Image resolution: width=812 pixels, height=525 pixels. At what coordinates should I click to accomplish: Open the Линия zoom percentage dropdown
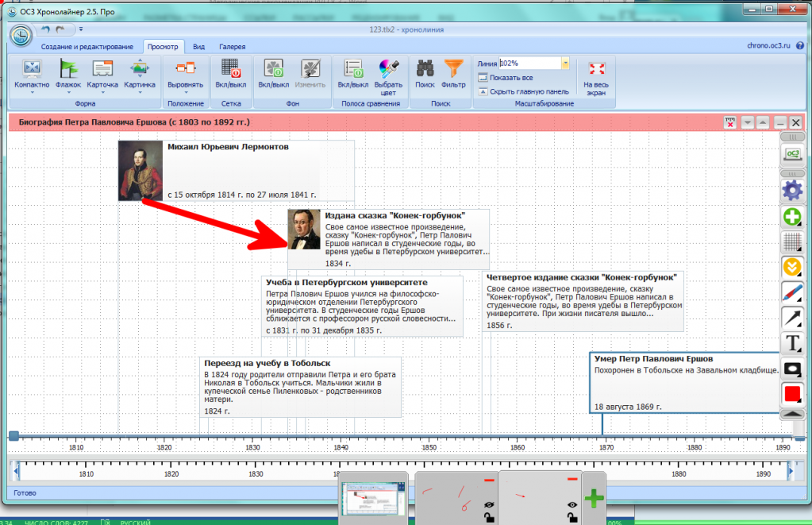pyautogui.click(x=565, y=63)
